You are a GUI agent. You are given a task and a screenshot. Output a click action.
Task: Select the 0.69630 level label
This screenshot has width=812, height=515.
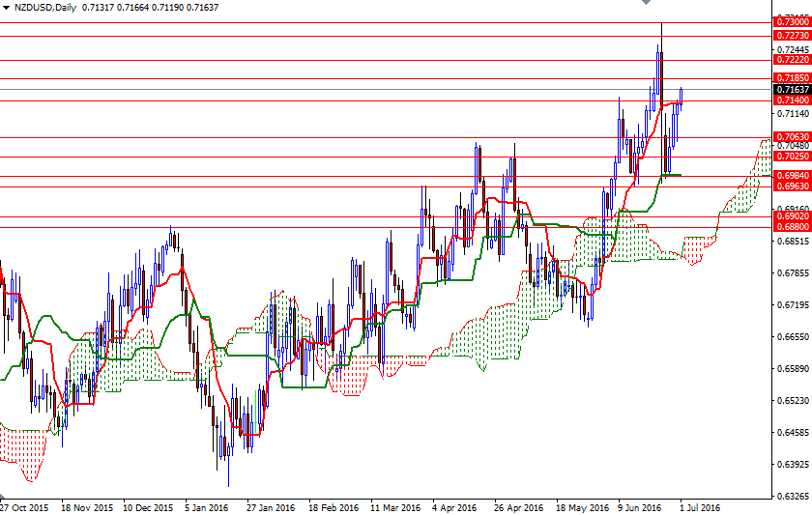pyautogui.click(x=792, y=186)
